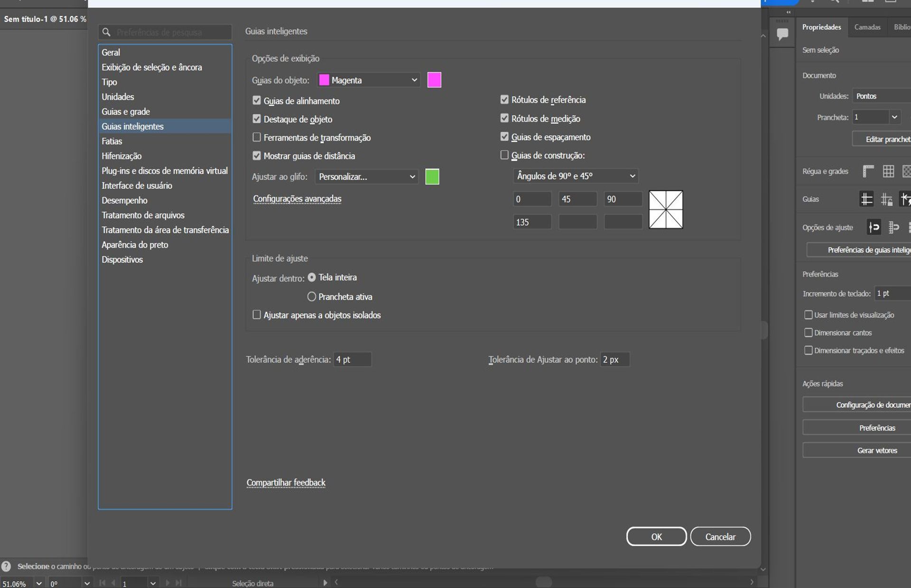The height and width of the screenshot is (588, 911).
Task: Show the grid icon in Régua e grades
Action: (888, 171)
